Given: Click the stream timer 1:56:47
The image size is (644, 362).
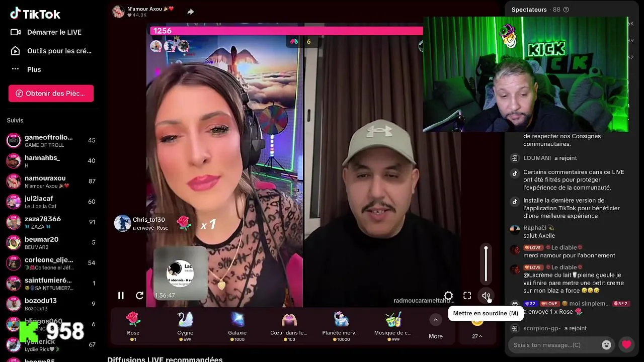Looking at the screenshot, I should click(165, 296).
